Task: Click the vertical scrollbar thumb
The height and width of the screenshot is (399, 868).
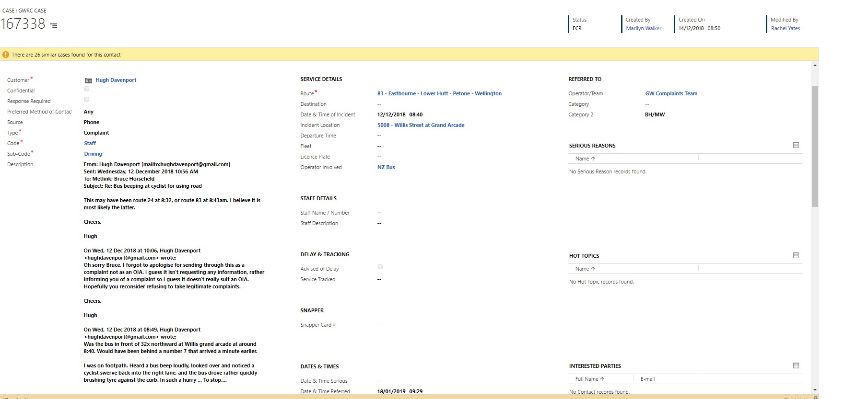Action: tap(815, 146)
